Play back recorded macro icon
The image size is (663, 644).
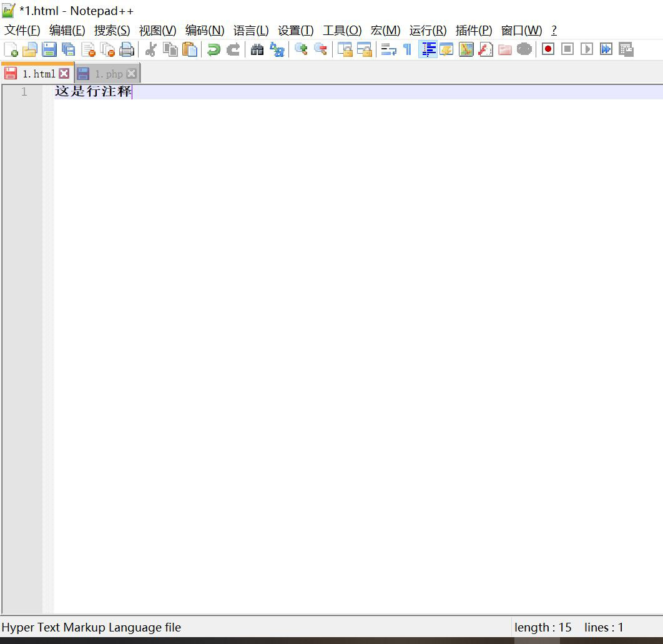tap(587, 49)
